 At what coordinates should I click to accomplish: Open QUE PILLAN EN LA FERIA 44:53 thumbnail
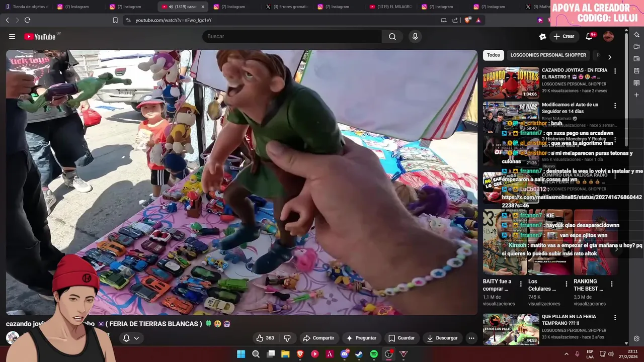pyautogui.click(x=511, y=329)
